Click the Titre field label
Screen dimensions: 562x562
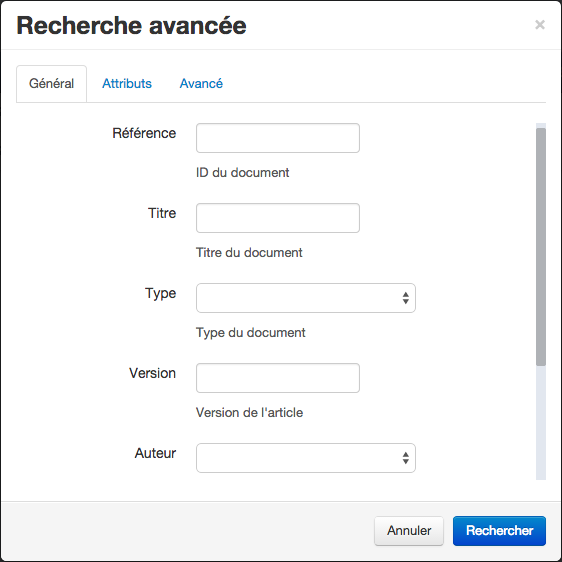[x=162, y=213]
